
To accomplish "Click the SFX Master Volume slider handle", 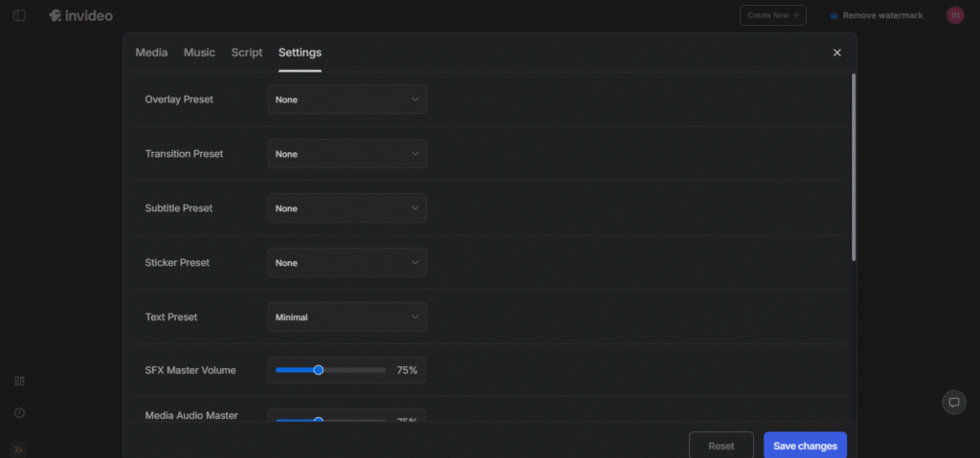I will (319, 370).
